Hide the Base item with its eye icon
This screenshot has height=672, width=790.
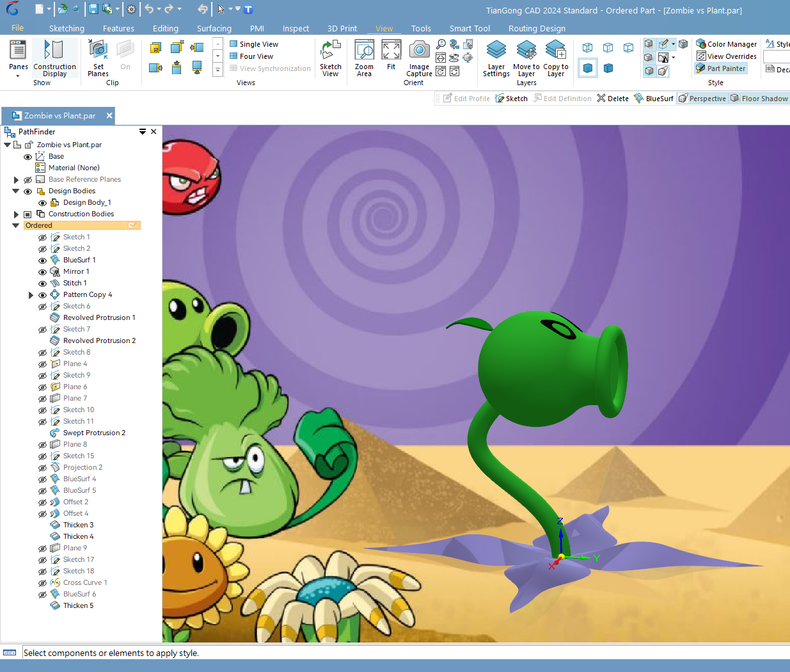(28, 157)
